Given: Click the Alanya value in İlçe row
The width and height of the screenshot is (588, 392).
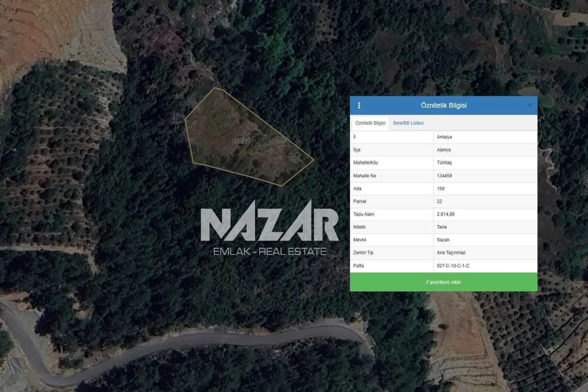Looking at the screenshot, I should pyautogui.click(x=444, y=150).
